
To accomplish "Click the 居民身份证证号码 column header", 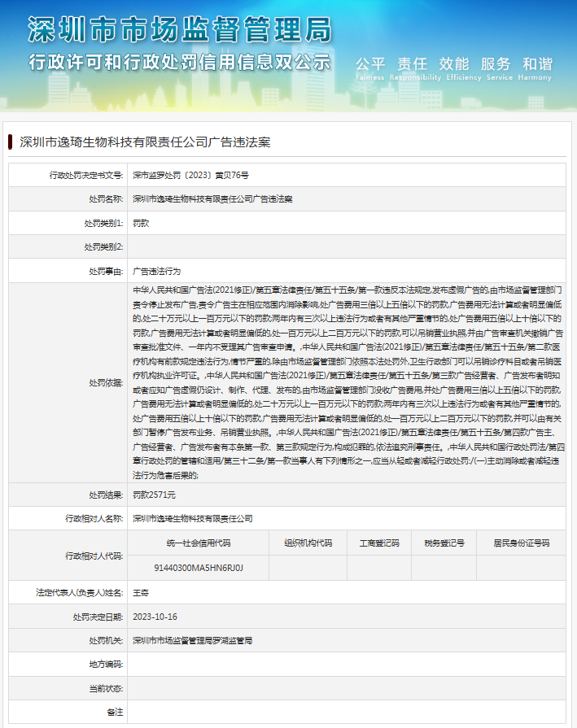I will point(521,543).
